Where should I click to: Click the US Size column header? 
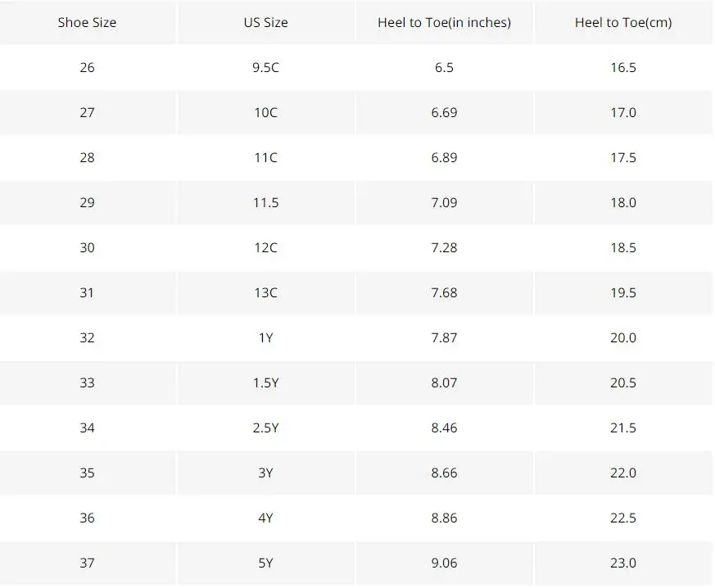tap(266, 22)
